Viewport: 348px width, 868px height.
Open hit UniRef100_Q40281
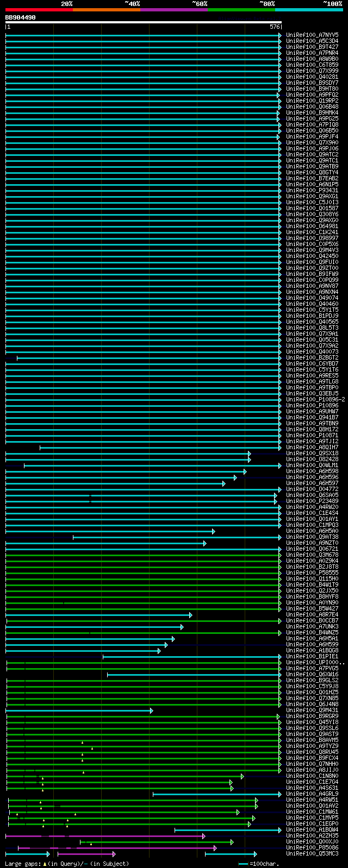point(312,77)
